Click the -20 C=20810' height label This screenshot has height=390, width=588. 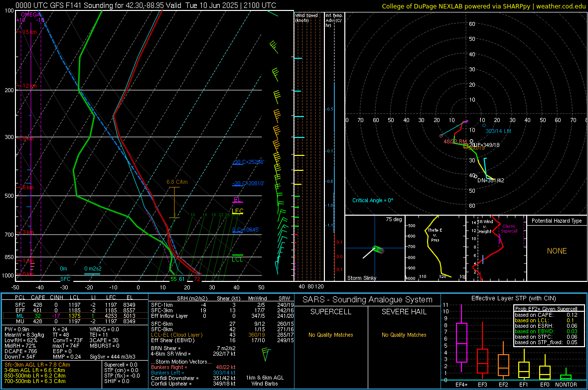click(248, 183)
